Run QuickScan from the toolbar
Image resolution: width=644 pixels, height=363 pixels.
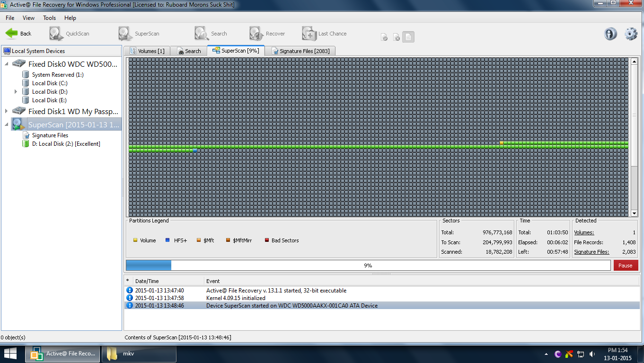click(69, 34)
